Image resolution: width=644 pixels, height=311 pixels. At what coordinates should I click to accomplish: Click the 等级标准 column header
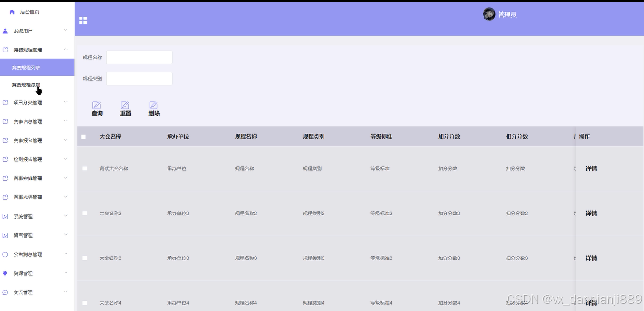(x=381, y=136)
